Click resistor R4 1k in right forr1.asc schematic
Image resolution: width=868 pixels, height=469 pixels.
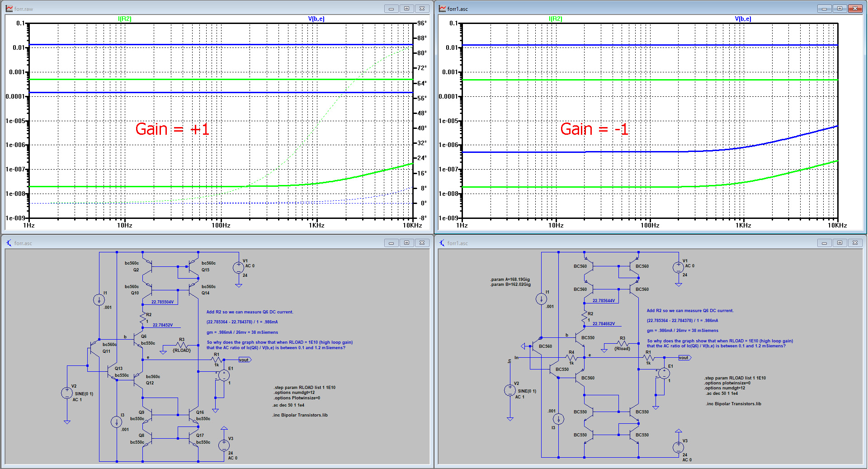(x=571, y=357)
